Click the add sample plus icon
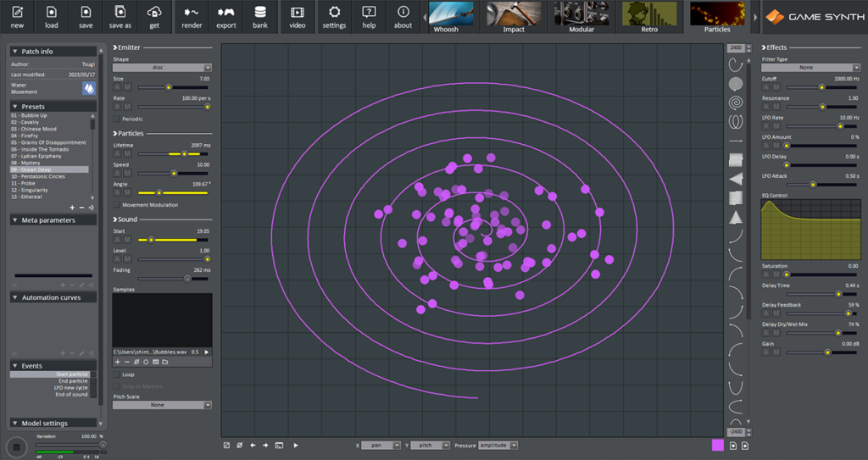The width and height of the screenshot is (868, 460). coord(117,362)
